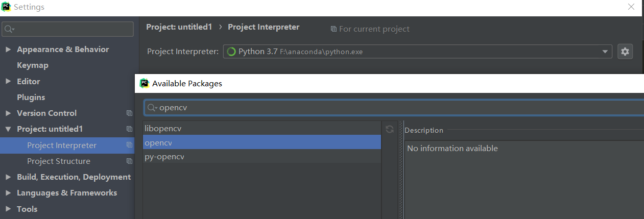Expand the Version Control section
The image size is (644, 219).
(x=8, y=113)
